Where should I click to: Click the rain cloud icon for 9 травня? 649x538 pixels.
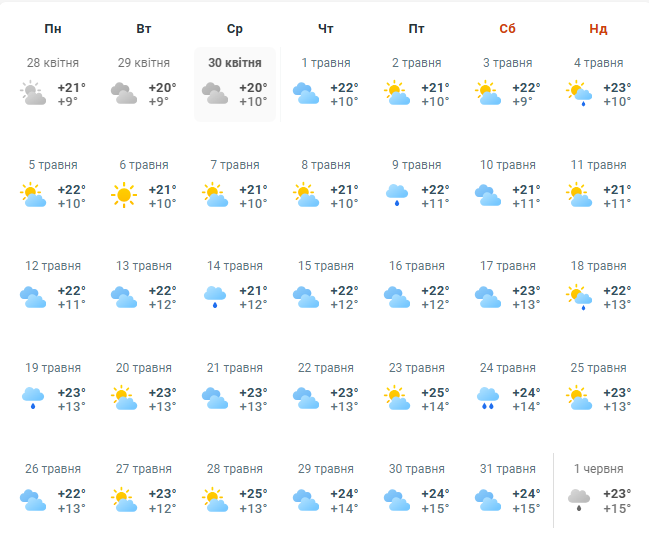click(x=397, y=195)
